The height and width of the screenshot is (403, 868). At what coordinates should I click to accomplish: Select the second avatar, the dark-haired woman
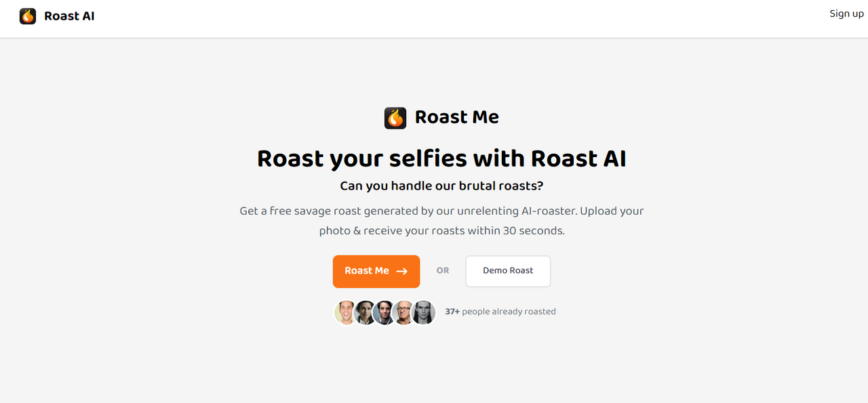click(365, 312)
